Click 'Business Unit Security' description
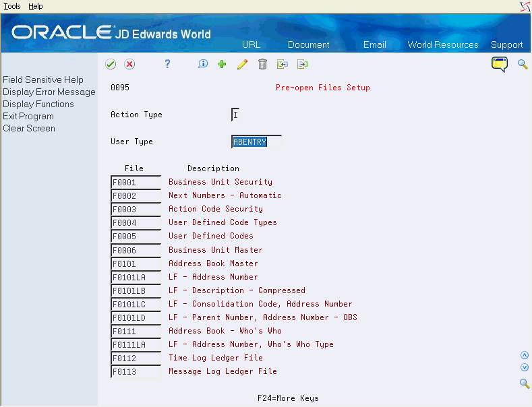 click(x=220, y=182)
